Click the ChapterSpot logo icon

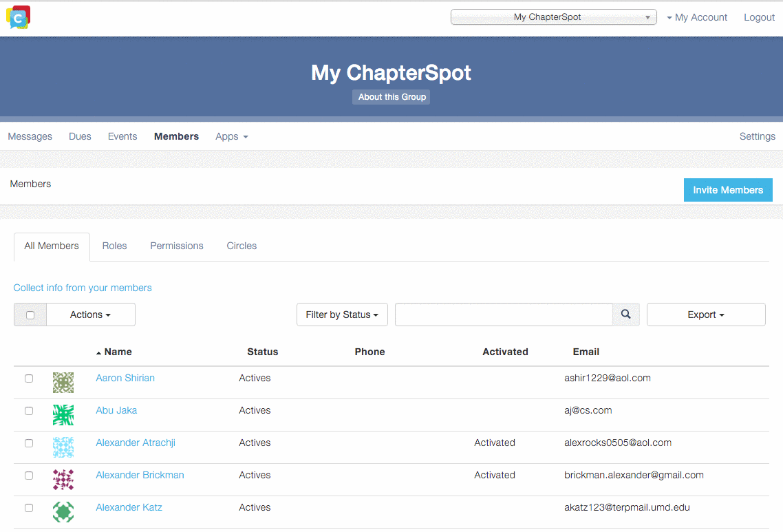[19, 17]
